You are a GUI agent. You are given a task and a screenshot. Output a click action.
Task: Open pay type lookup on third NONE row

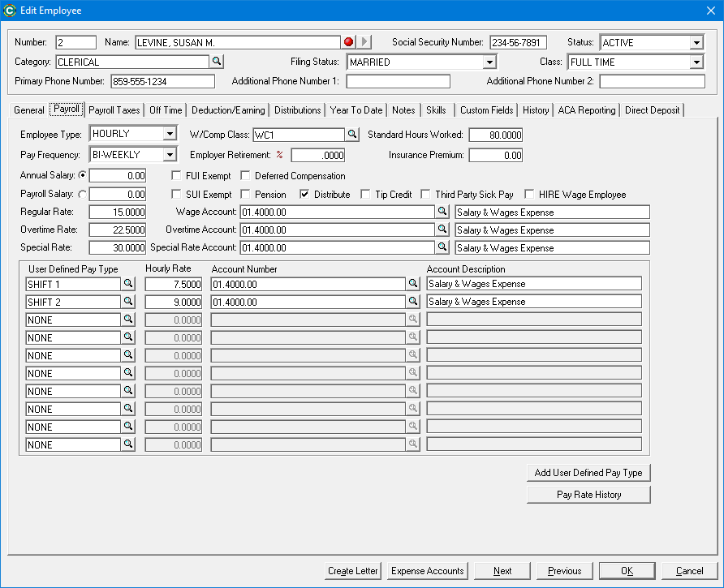128,355
